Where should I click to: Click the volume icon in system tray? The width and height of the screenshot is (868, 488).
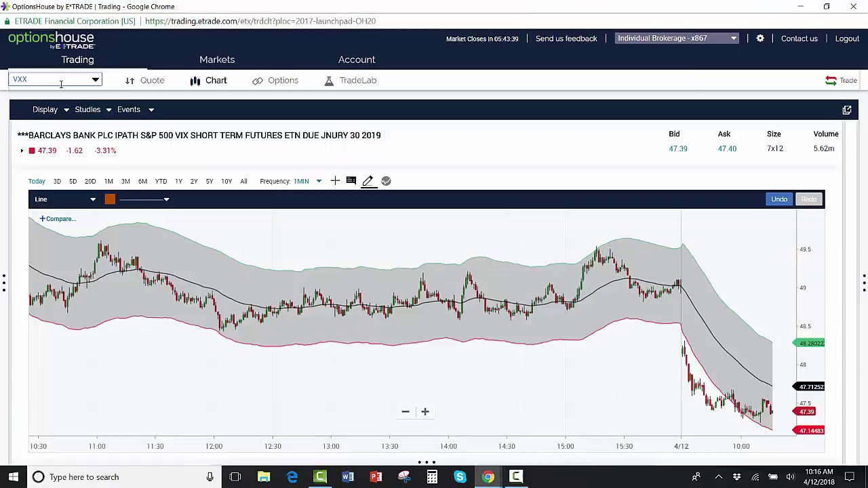click(x=791, y=477)
